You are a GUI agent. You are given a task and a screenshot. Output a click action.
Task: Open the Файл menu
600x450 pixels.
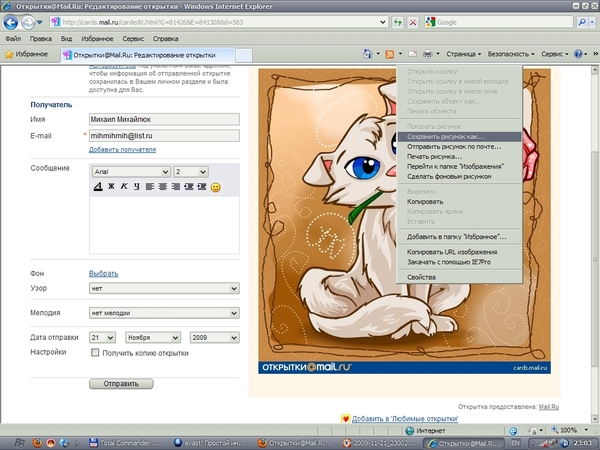click(x=13, y=39)
